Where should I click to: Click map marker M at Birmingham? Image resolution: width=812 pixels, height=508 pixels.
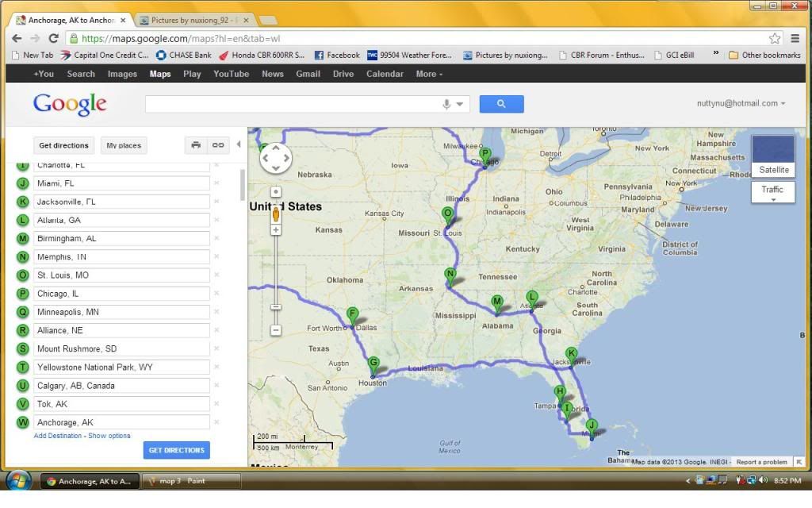click(496, 304)
